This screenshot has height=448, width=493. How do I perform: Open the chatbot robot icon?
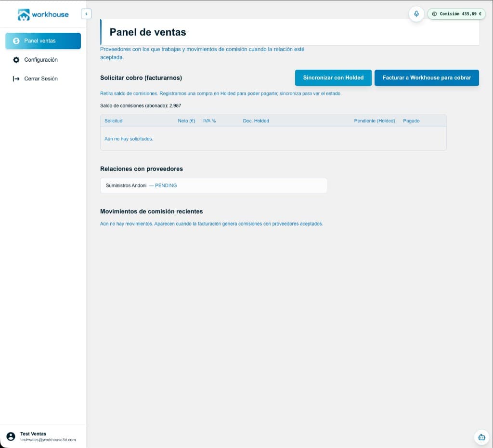pyautogui.click(x=481, y=437)
